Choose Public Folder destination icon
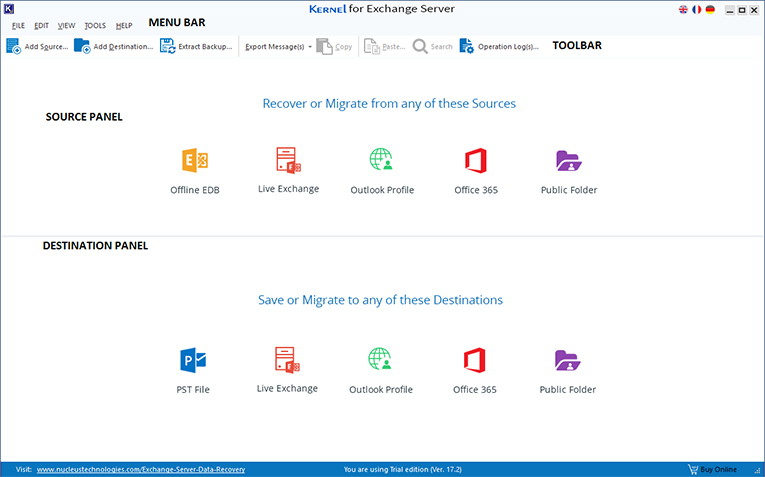 tap(567, 360)
